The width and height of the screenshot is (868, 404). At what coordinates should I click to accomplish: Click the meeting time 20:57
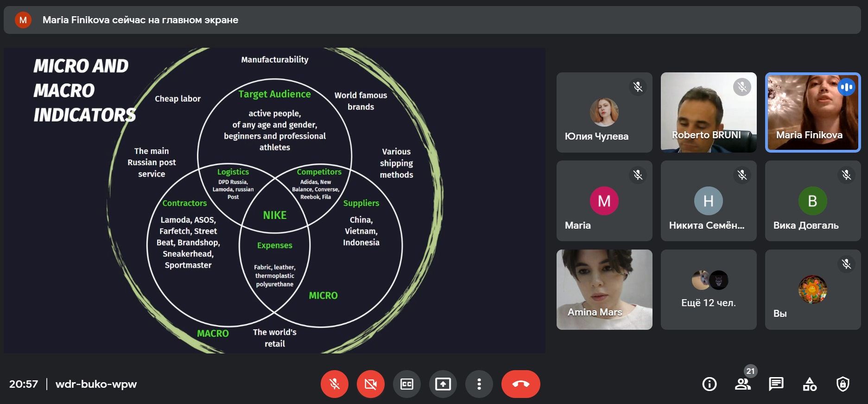(24, 384)
